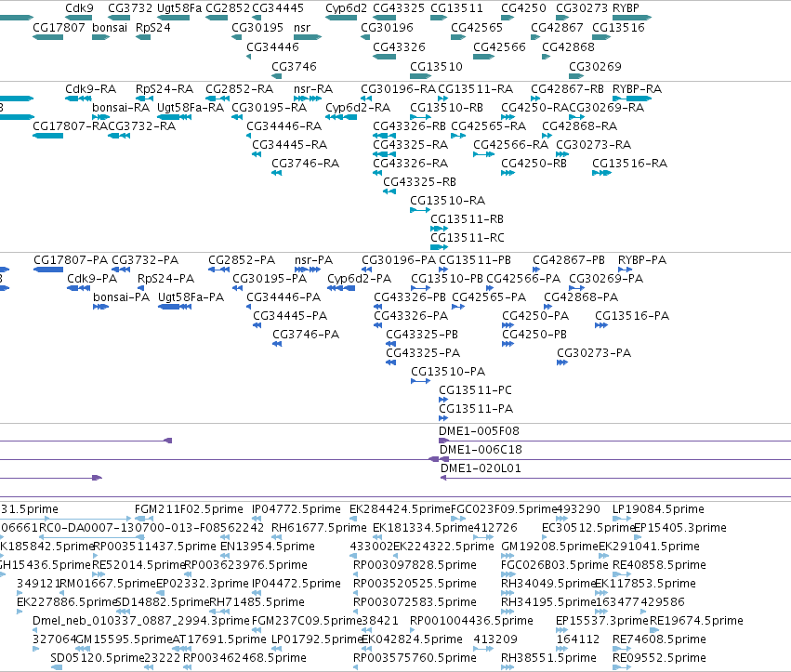Image resolution: width=791 pixels, height=672 pixels.
Task: Select the nsr gene label
Action: click(302, 28)
